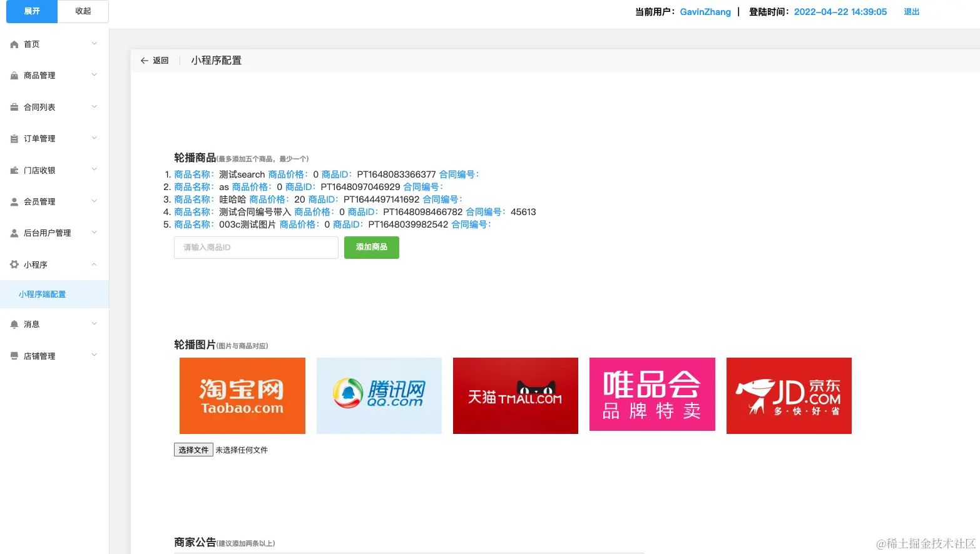The image size is (980, 554).
Task: Open the 会员管理 sidebar menu
Action: pyautogui.click(x=54, y=201)
